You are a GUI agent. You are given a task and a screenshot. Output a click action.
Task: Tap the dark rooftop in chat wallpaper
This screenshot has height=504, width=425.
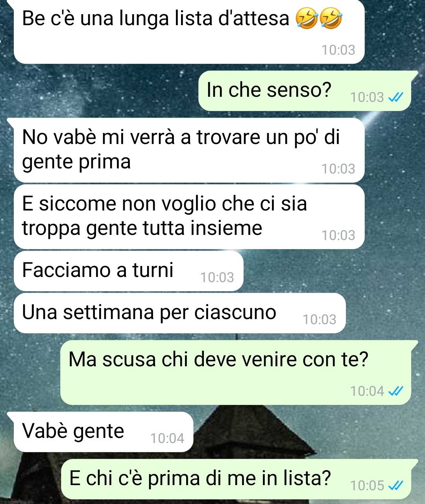click(252, 429)
